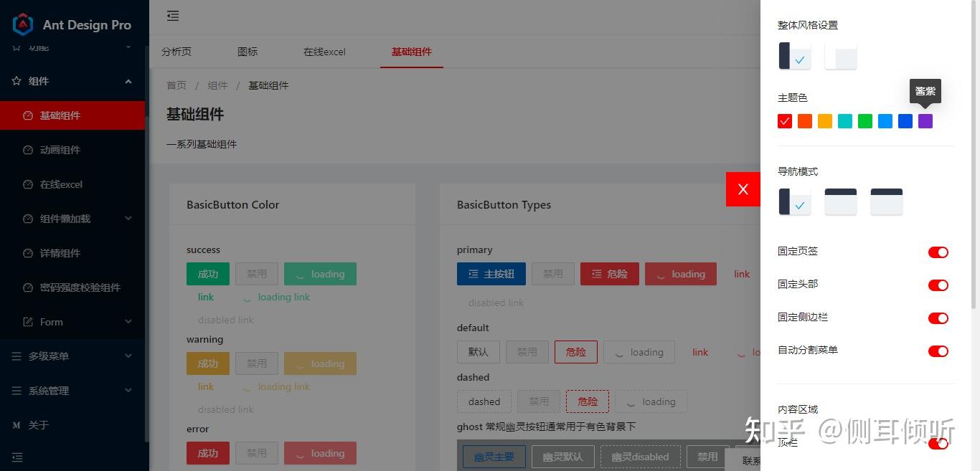Open the 在线excel tab
980x471 pixels.
324,52
